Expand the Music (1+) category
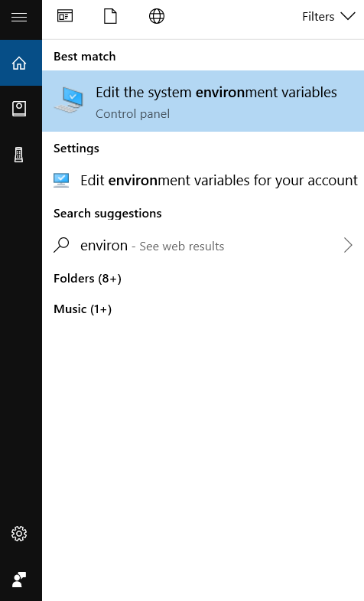The height and width of the screenshot is (601, 364). (x=83, y=309)
